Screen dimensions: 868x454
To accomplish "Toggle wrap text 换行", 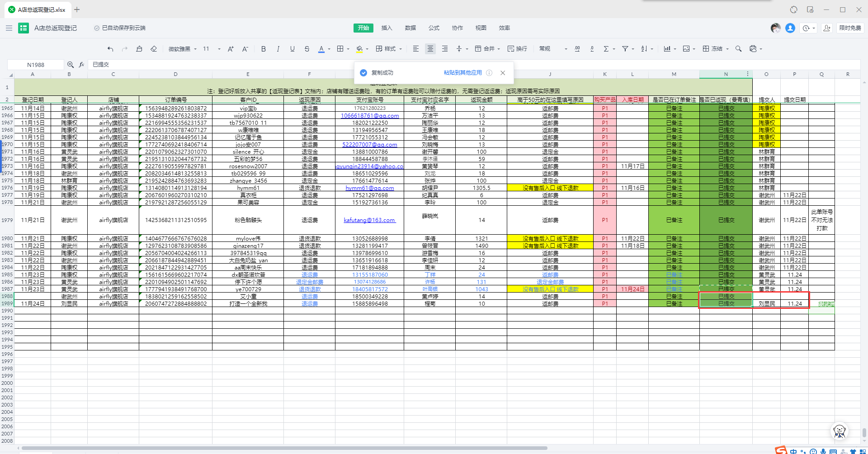I will pos(517,49).
